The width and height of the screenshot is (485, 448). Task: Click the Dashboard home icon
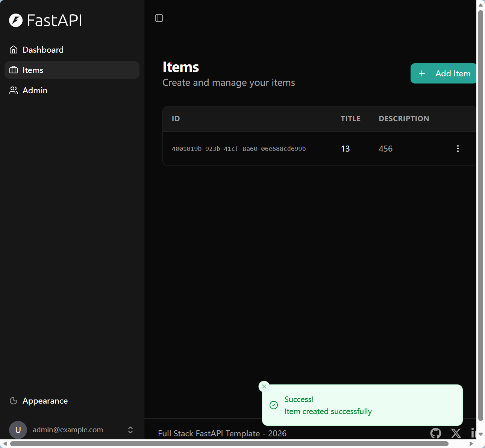tap(14, 50)
